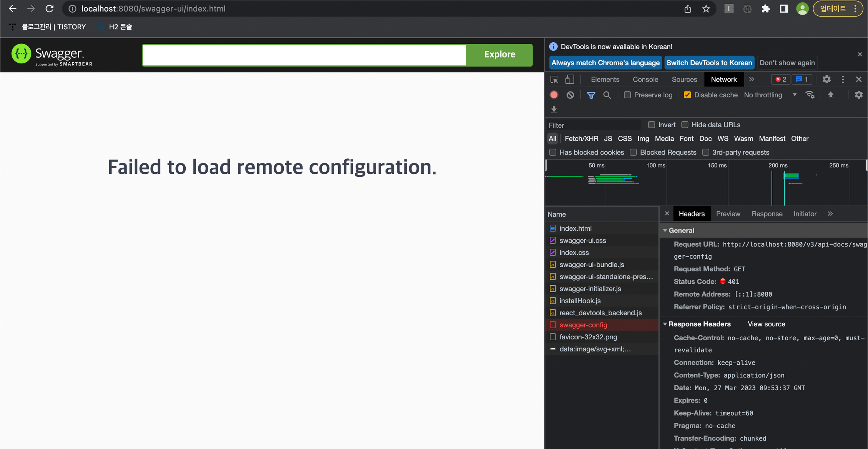
Task: Open network search with the magnifier icon
Action: [x=607, y=95]
